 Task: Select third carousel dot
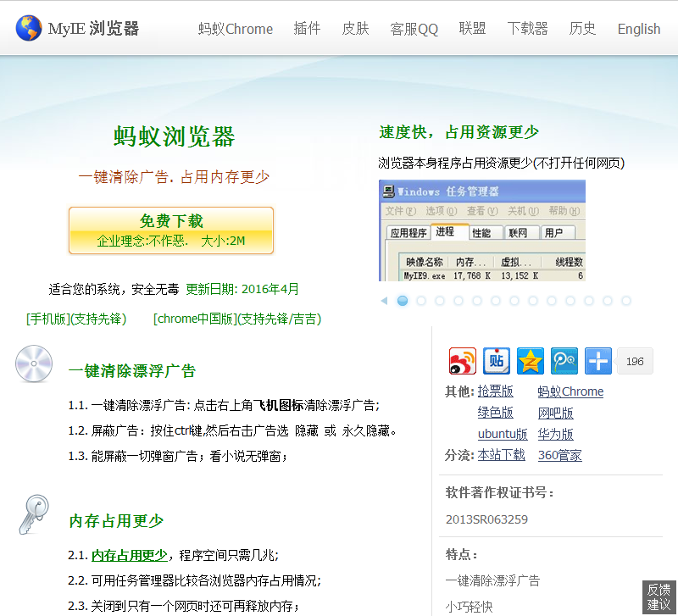440,301
